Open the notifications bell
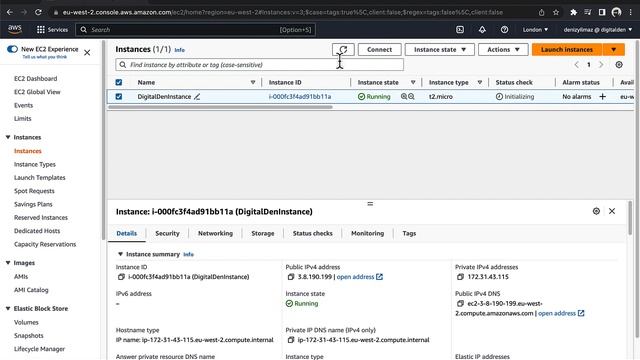Screen dimensions: 640x360 (482, 29)
